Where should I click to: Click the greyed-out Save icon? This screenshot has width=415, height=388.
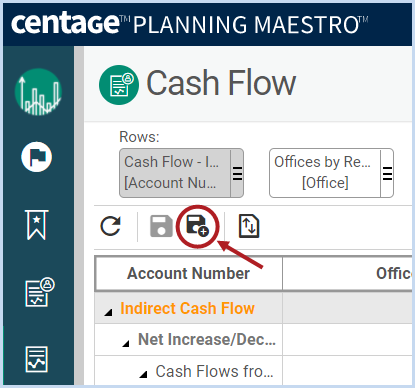click(x=161, y=226)
